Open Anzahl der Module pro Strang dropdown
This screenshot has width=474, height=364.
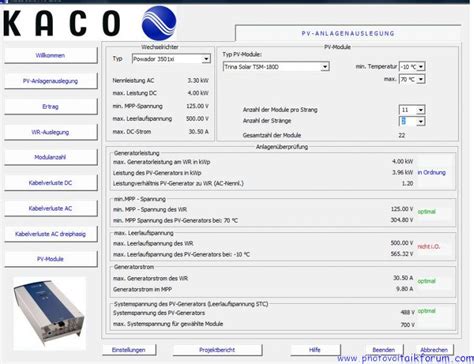(421, 110)
